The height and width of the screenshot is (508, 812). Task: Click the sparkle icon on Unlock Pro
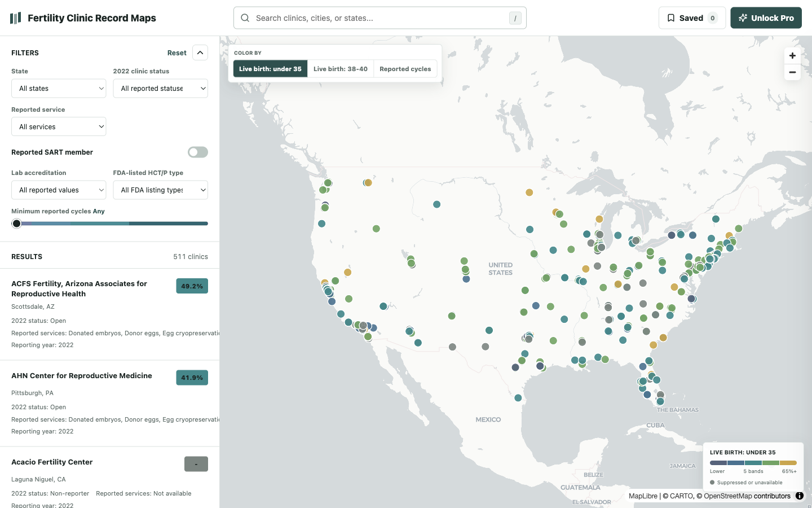click(743, 18)
